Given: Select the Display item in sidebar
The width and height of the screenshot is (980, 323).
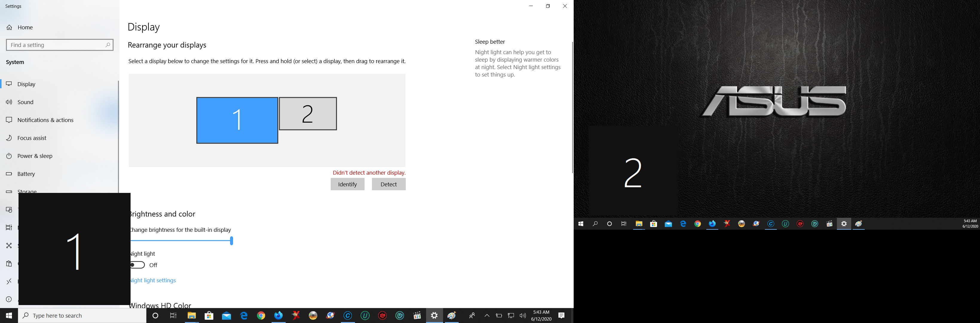Looking at the screenshot, I should click(x=26, y=84).
